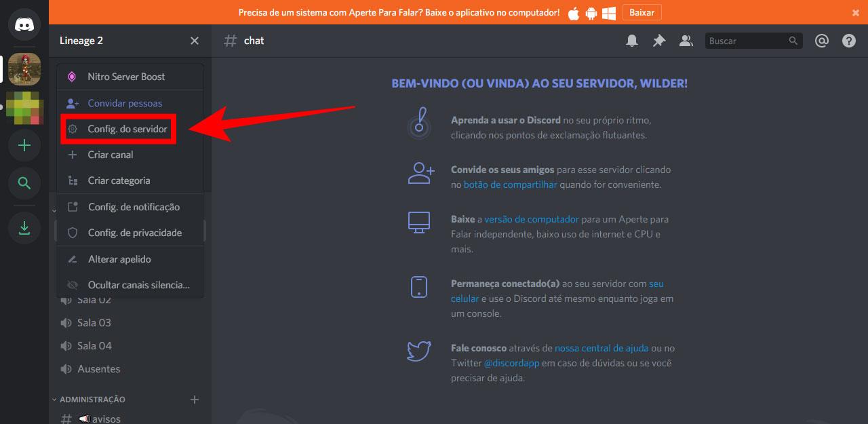Click the add a server plus icon

pos(24,145)
